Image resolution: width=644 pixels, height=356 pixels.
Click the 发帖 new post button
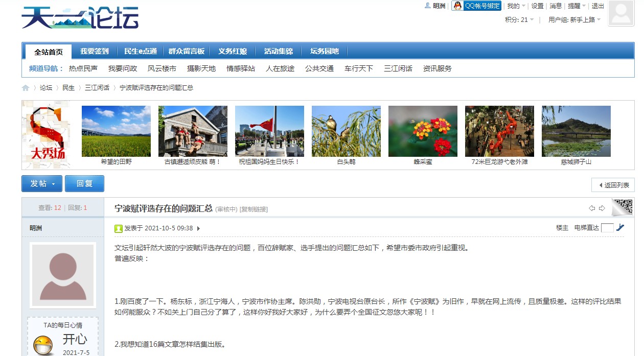tap(42, 184)
